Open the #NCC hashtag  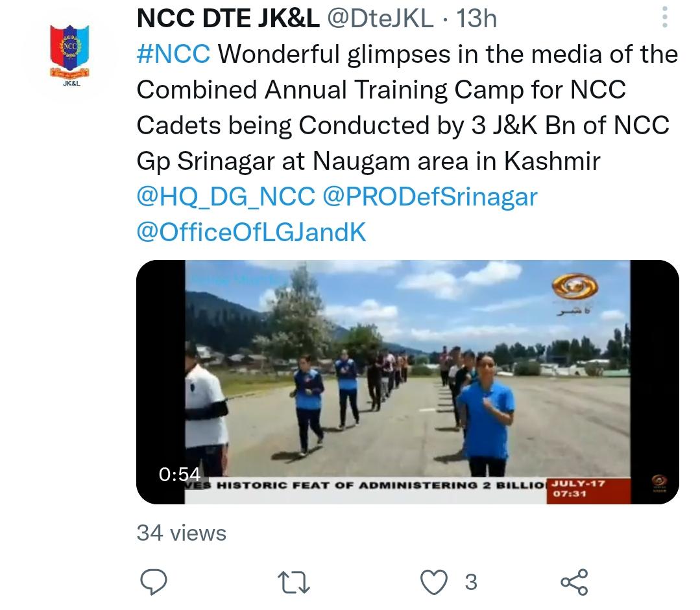(x=173, y=54)
